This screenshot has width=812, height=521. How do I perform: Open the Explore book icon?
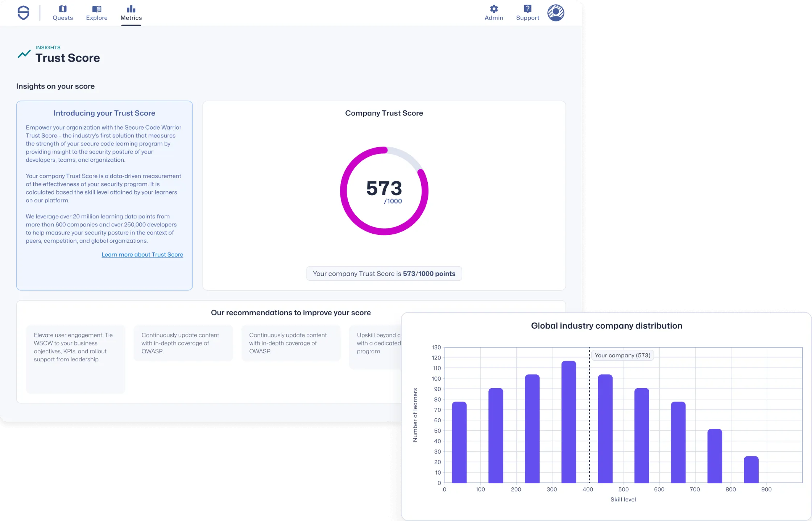[97, 9]
